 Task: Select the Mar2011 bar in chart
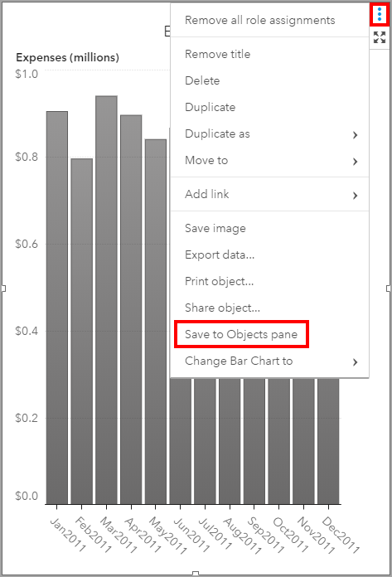point(106,300)
